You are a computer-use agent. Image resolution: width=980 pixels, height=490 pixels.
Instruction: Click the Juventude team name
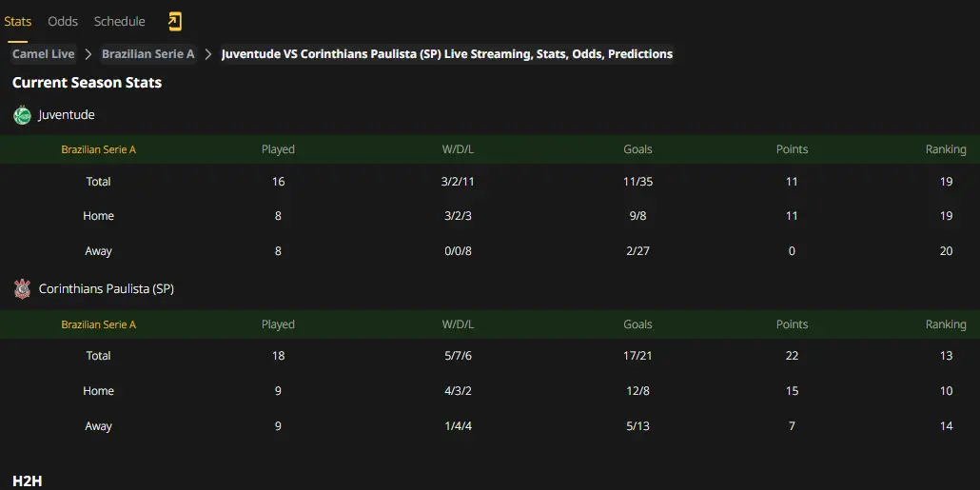67,115
